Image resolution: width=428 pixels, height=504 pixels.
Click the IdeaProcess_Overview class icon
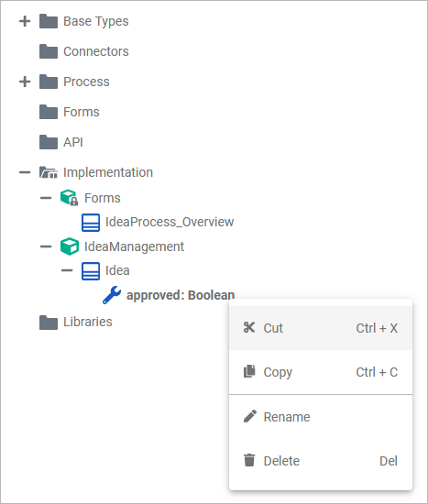[x=91, y=223]
